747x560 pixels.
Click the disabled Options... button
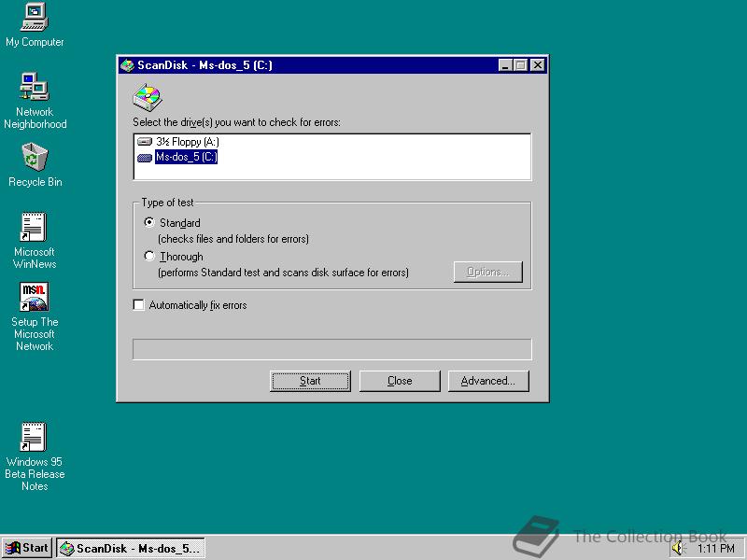487,272
